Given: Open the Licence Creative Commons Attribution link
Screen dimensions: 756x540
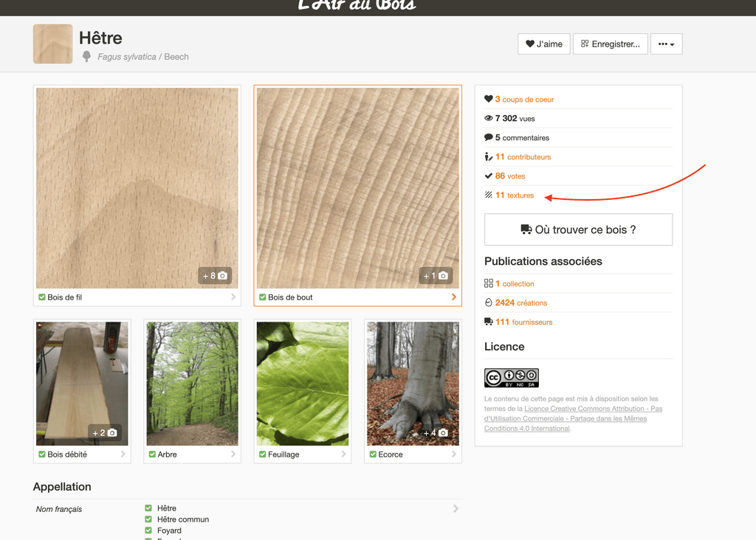Looking at the screenshot, I should pyautogui.click(x=573, y=418).
